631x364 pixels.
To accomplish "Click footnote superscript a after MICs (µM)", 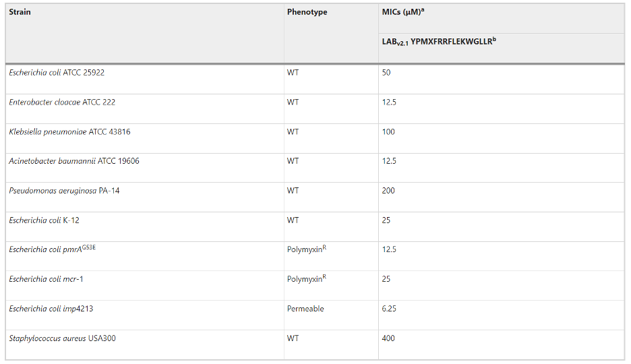I will (423, 10).
